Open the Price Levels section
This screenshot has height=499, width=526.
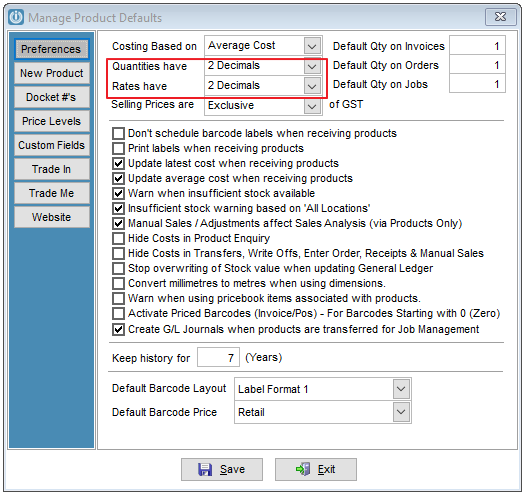(52, 121)
